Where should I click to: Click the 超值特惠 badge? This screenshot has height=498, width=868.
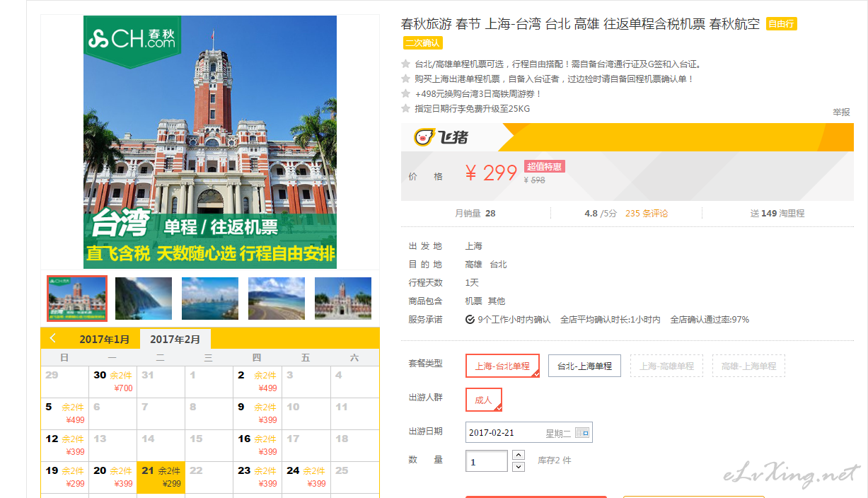pos(544,166)
